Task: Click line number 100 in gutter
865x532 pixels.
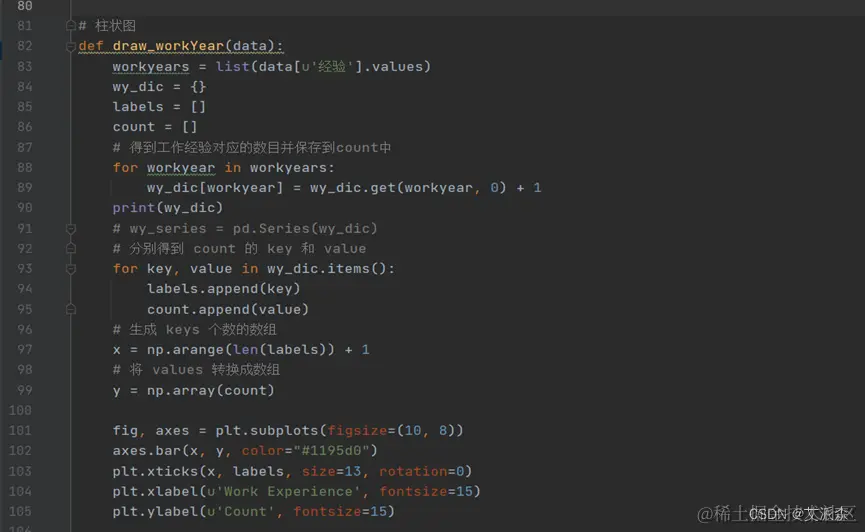Action: coord(20,411)
